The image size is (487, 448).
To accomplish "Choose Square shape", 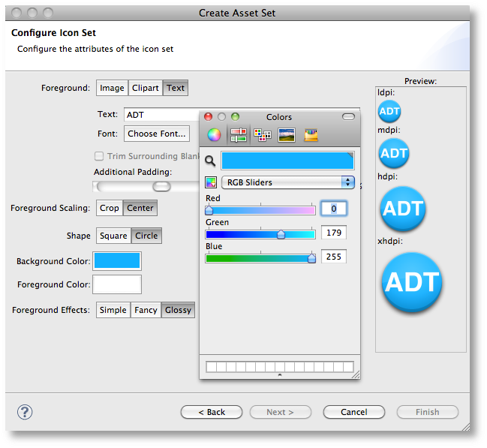I will coord(113,236).
